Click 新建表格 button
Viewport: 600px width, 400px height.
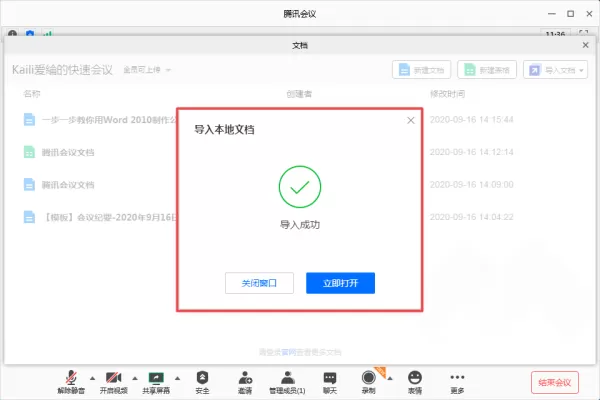coord(487,70)
